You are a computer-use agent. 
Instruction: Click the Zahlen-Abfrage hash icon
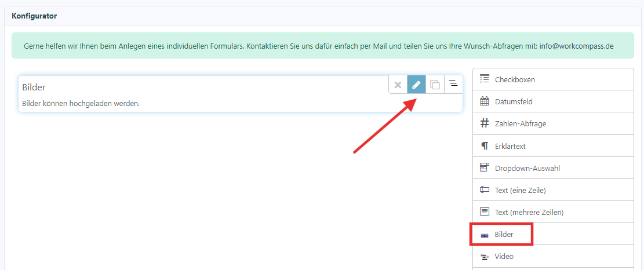click(x=485, y=123)
